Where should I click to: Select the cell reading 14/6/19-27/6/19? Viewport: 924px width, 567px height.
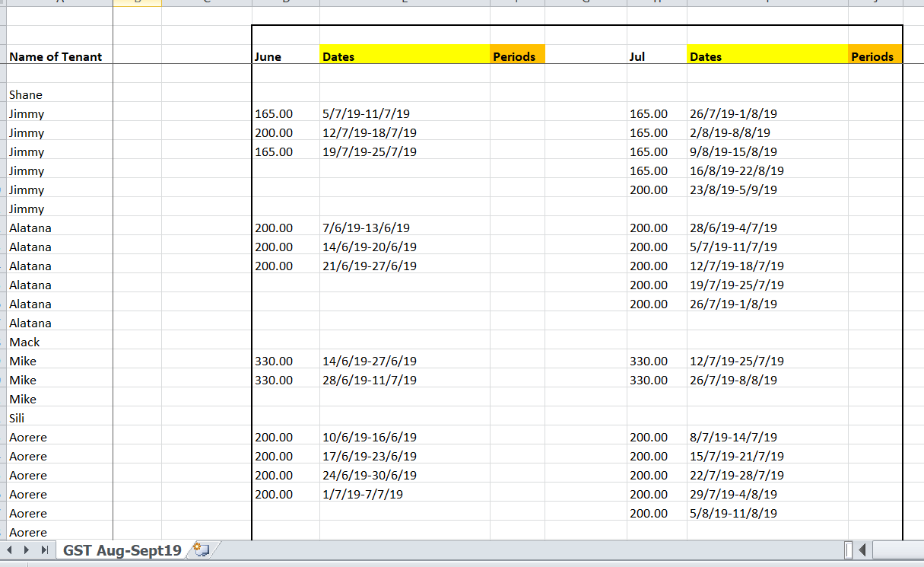coord(405,358)
